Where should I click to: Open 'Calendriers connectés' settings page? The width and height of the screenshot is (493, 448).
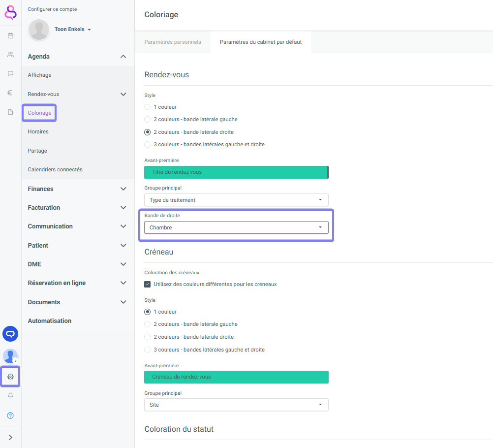click(55, 169)
